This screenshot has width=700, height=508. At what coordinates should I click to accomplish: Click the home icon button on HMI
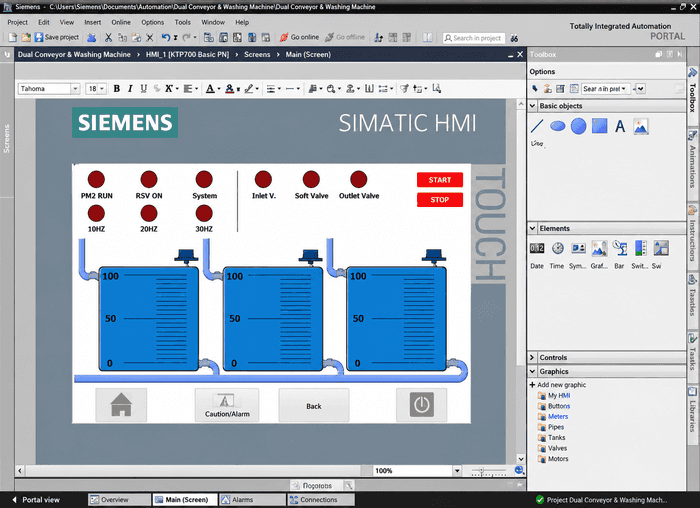tap(121, 405)
